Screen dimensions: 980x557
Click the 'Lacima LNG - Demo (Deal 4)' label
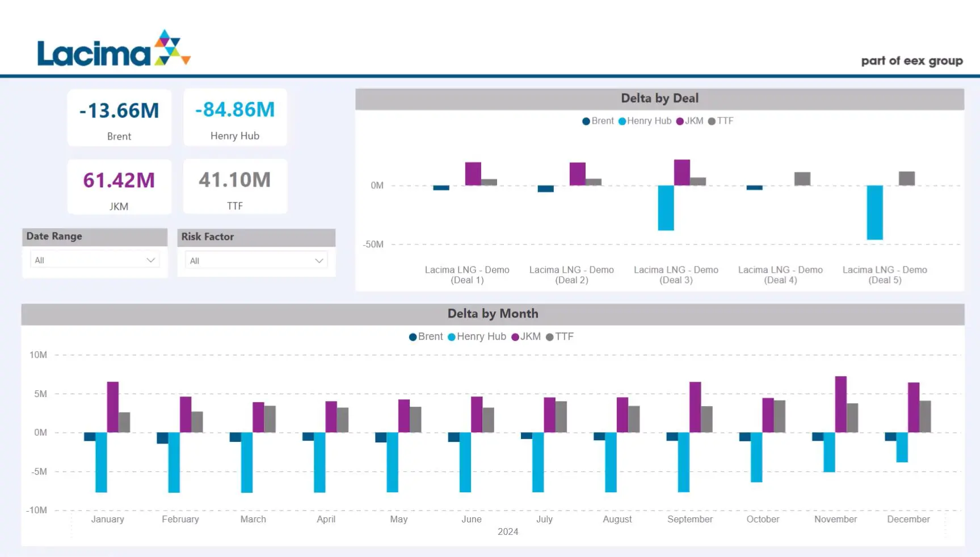[780, 275]
